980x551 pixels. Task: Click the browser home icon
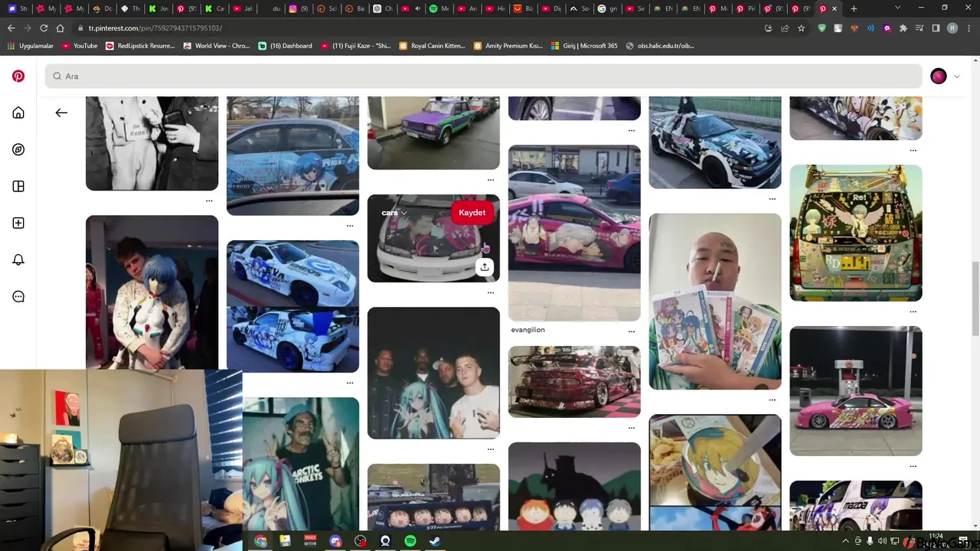pos(60,28)
